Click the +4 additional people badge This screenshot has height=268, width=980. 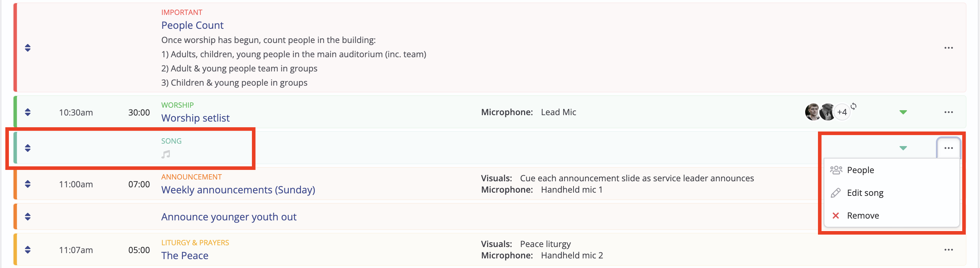click(x=842, y=112)
